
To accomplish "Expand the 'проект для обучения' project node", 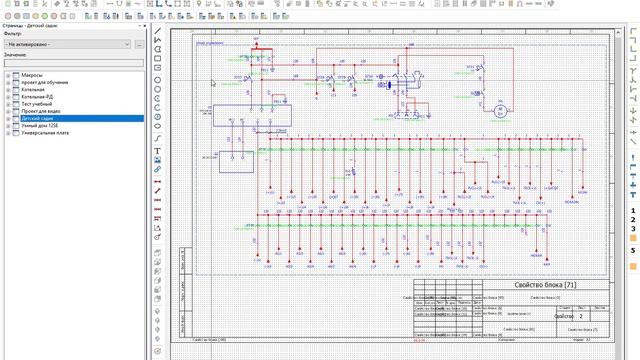I will pos(8,82).
